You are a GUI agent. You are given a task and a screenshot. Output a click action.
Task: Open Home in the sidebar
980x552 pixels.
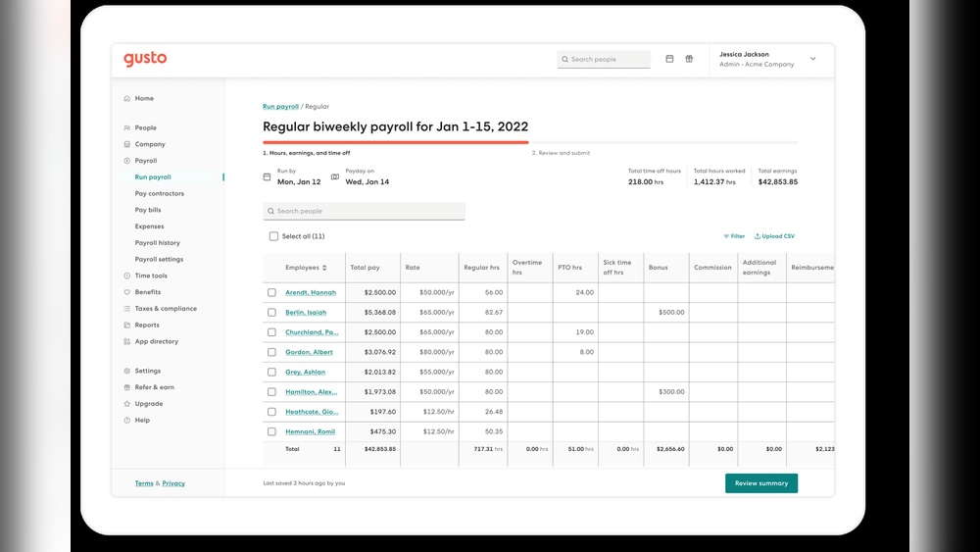click(x=144, y=98)
